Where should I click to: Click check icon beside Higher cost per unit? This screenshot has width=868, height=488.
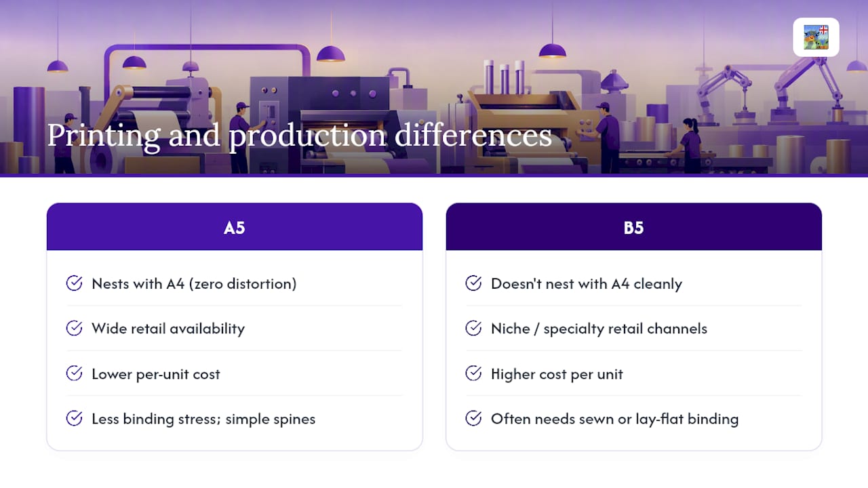[x=474, y=373]
